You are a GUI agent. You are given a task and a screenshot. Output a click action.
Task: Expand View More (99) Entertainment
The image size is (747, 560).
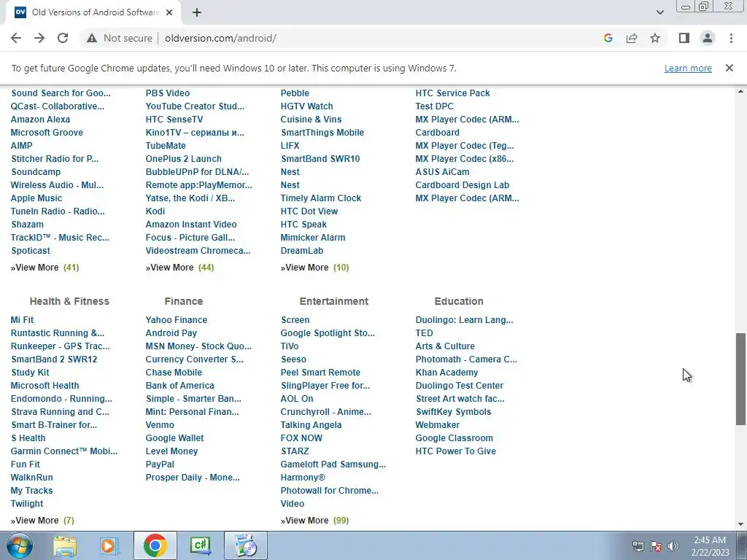coord(314,521)
